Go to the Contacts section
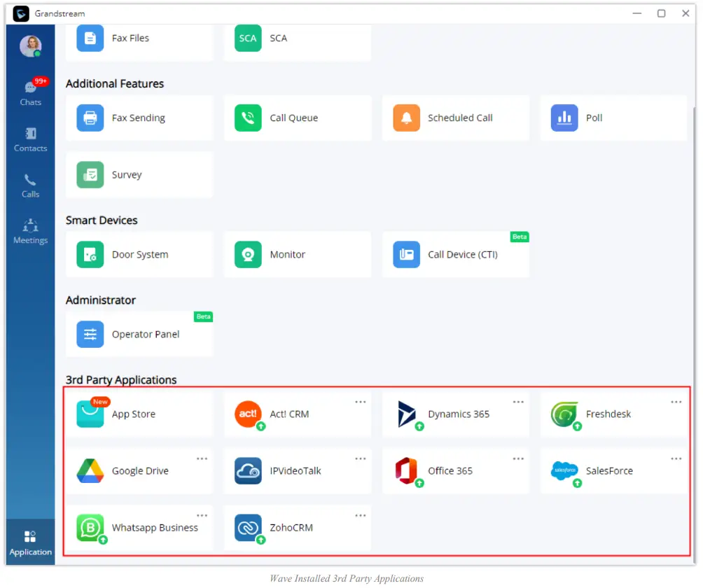The height and width of the screenshot is (588, 703). click(29, 138)
